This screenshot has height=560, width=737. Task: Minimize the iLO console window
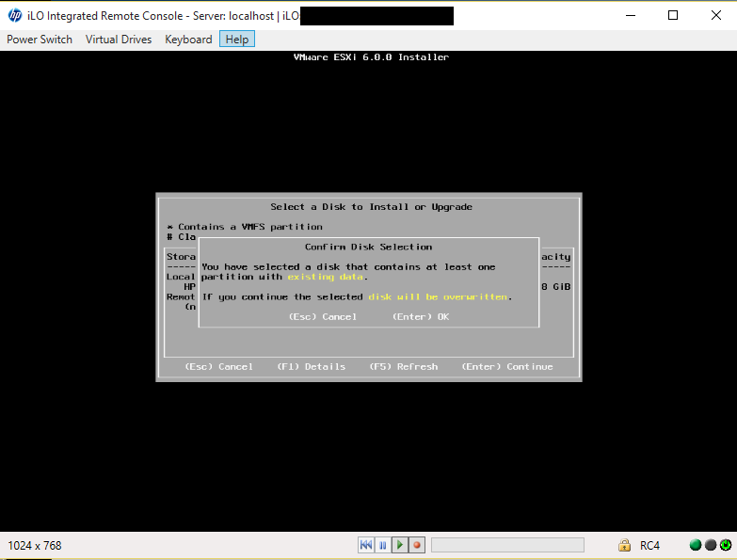(631, 15)
